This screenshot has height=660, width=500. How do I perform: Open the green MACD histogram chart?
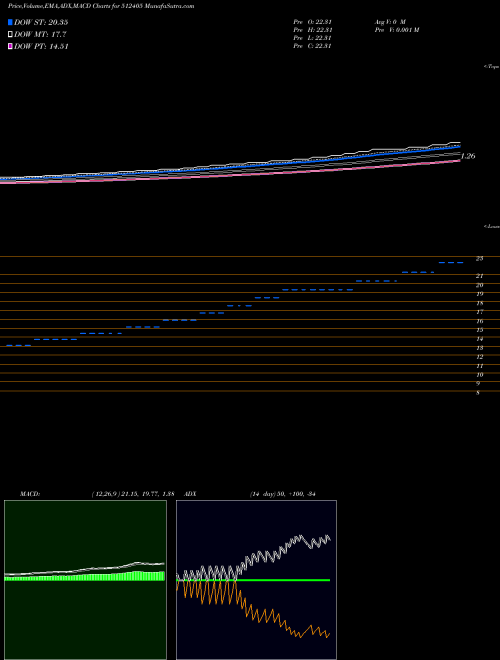click(85, 580)
